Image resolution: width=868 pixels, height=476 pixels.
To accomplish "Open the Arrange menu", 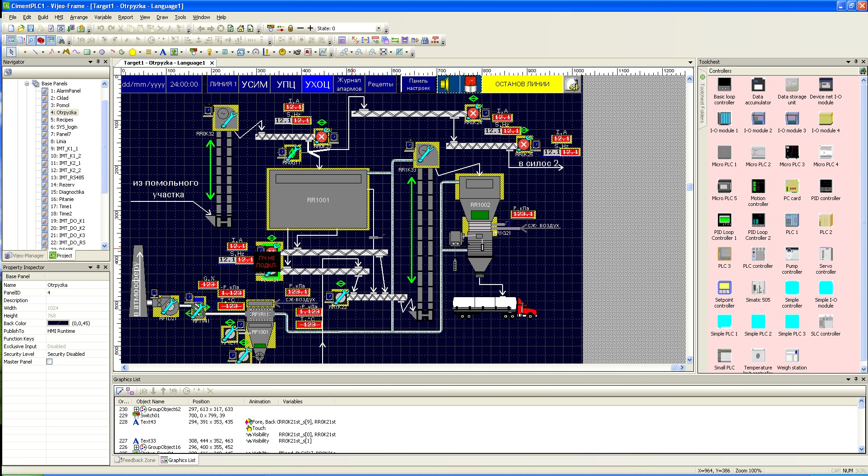I will (78, 17).
